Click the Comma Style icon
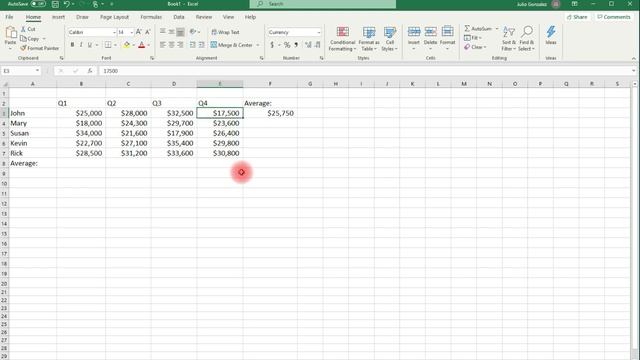640x360 pixels. click(296, 45)
